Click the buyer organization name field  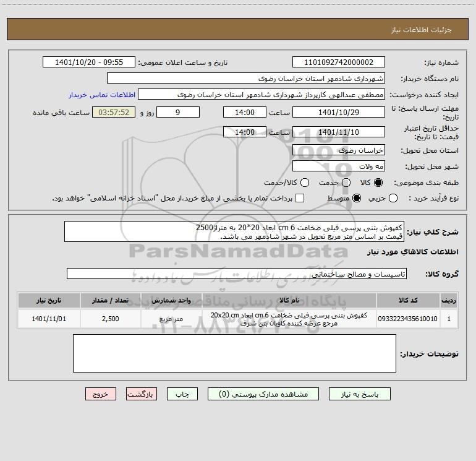(246, 79)
